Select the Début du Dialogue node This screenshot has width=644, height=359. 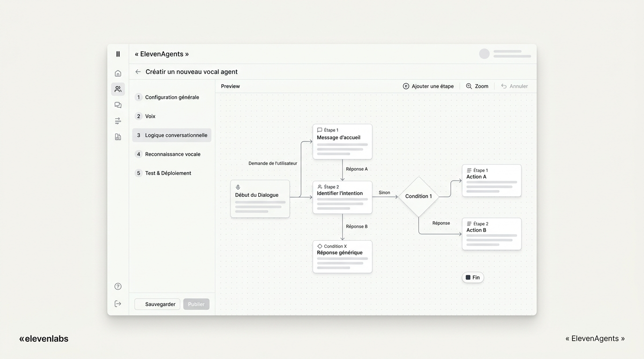(260, 199)
